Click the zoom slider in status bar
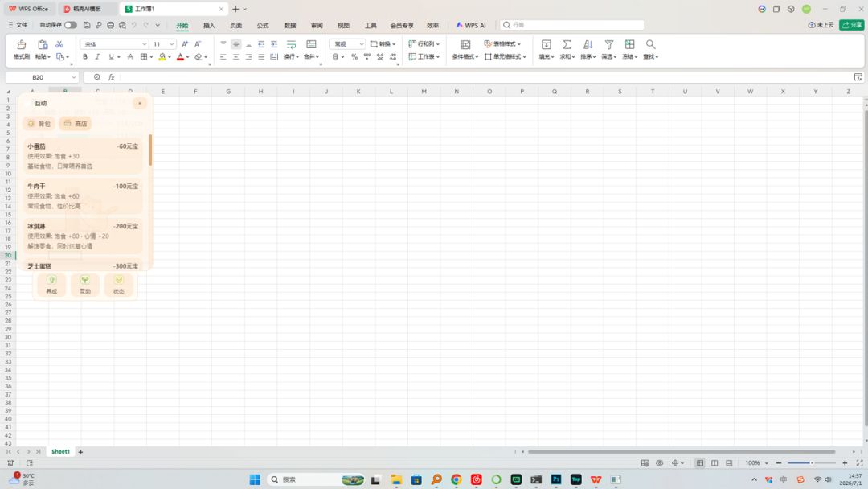 click(x=812, y=463)
